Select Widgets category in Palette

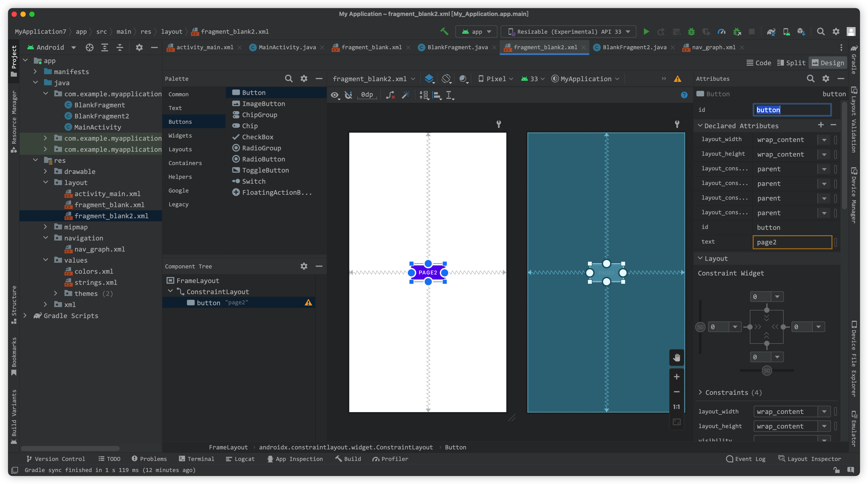[180, 135]
